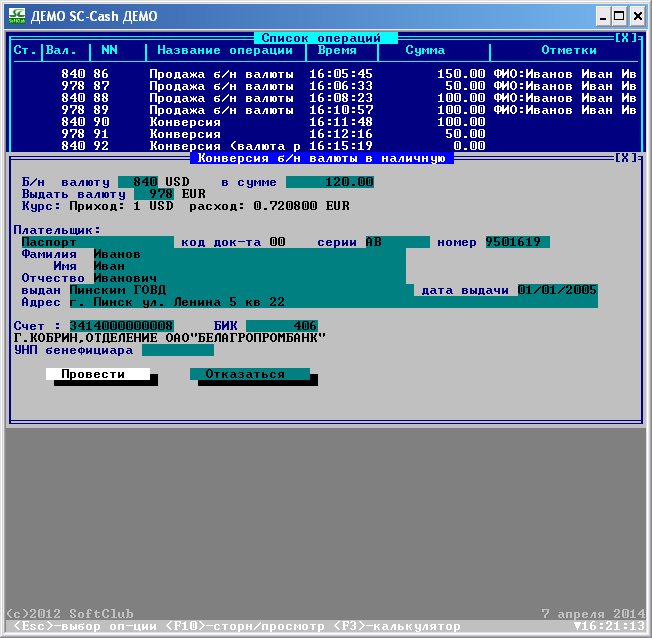Click the ФИО:Иванов note in row 89
The width and height of the screenshot is (652, 638).
point(565,110)
